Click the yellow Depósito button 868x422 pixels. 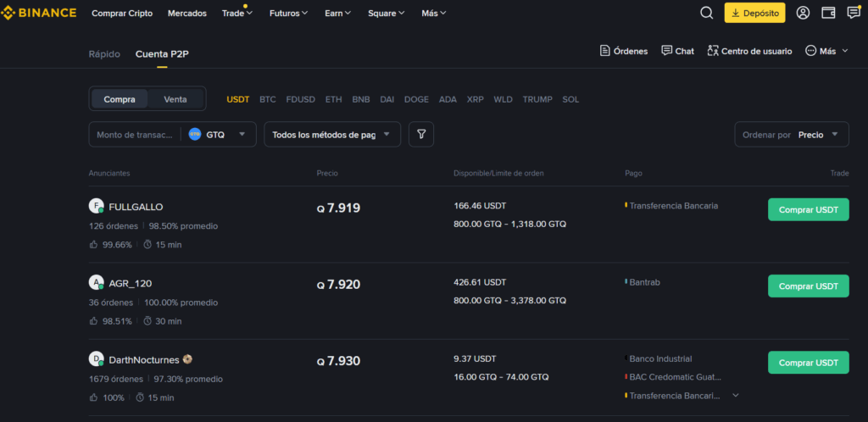(754, 13)
